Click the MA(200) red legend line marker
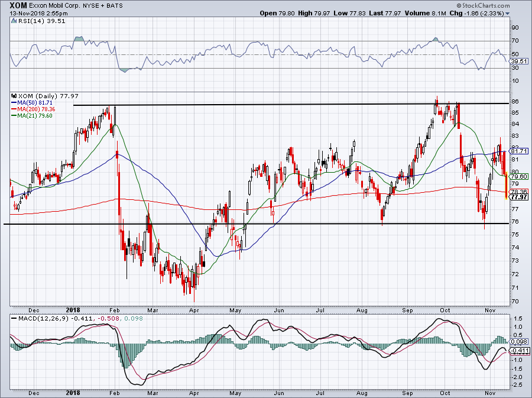The height and width of the screenshot is (398, 532). click(14, 109)
